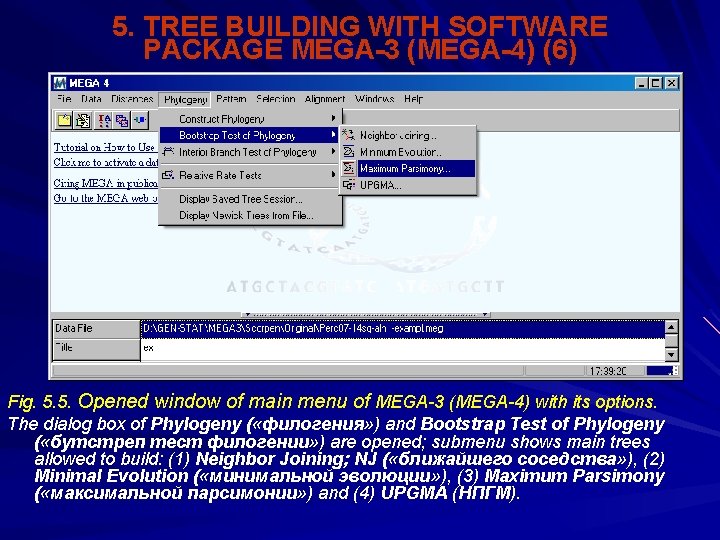The width and height of the screenshot is (720, 540).
Task: Click the Minimum Evolution icon in submenu
Action: [349, 152]
